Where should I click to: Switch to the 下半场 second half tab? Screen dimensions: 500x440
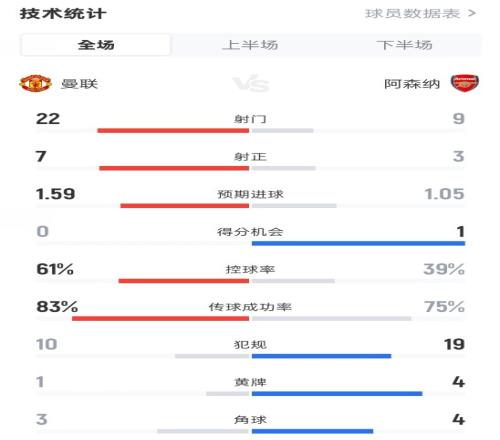[404, 45]
